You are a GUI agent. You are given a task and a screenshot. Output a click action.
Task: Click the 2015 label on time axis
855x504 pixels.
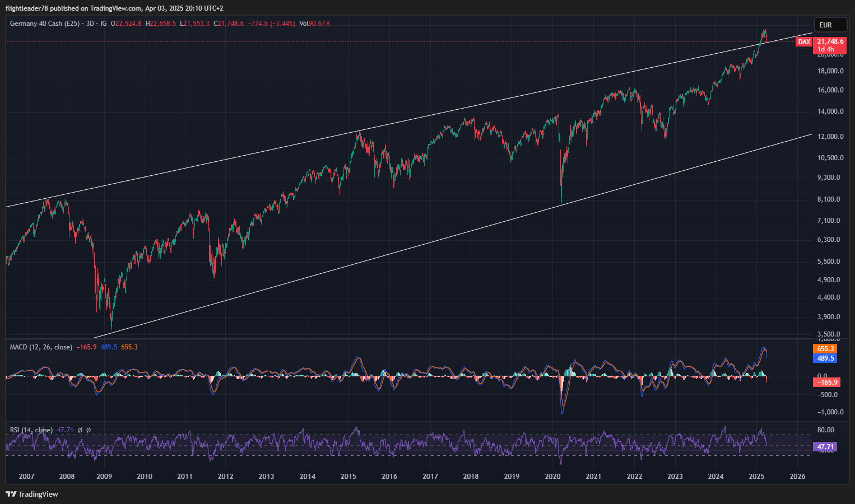tap(348, 477)
